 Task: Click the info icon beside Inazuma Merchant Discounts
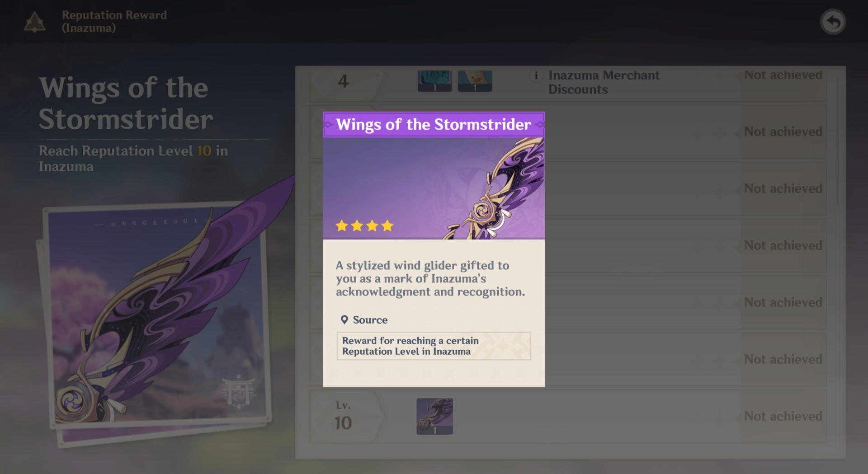point(536,76)
